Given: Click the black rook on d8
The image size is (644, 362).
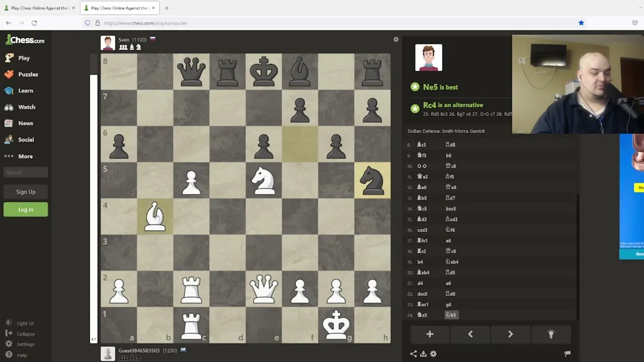Looking at the screenshot, I should click(x=227, y=72).
